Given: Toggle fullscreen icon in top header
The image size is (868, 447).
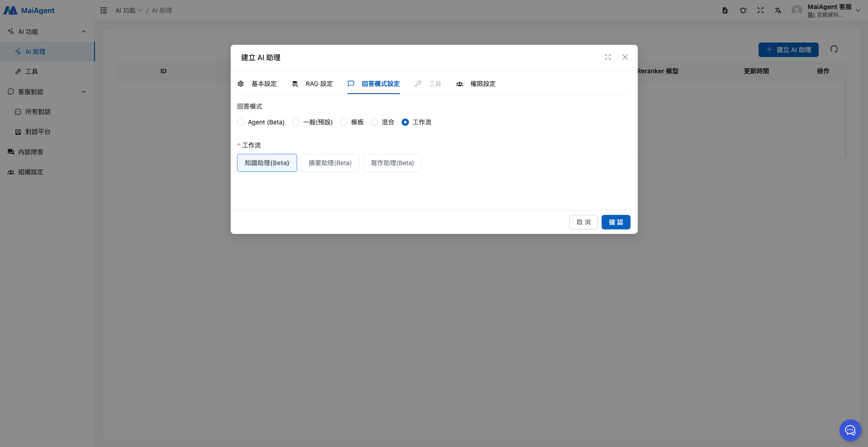Looking at the screenshot, I should pos(761,10).
